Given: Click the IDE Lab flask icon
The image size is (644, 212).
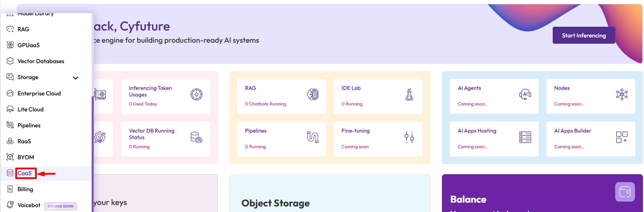Looking at the screenshot, I should pos(409,94).
